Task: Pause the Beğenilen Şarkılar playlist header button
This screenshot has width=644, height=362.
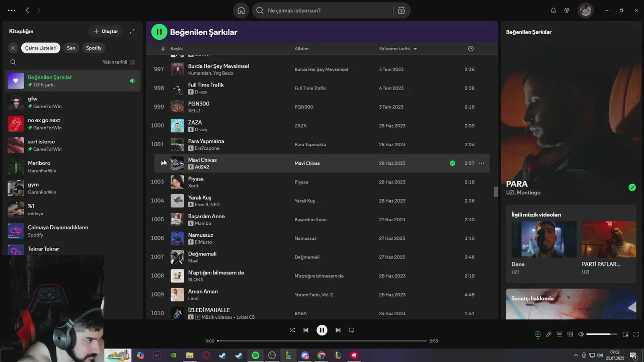Action: coord(159,32)
